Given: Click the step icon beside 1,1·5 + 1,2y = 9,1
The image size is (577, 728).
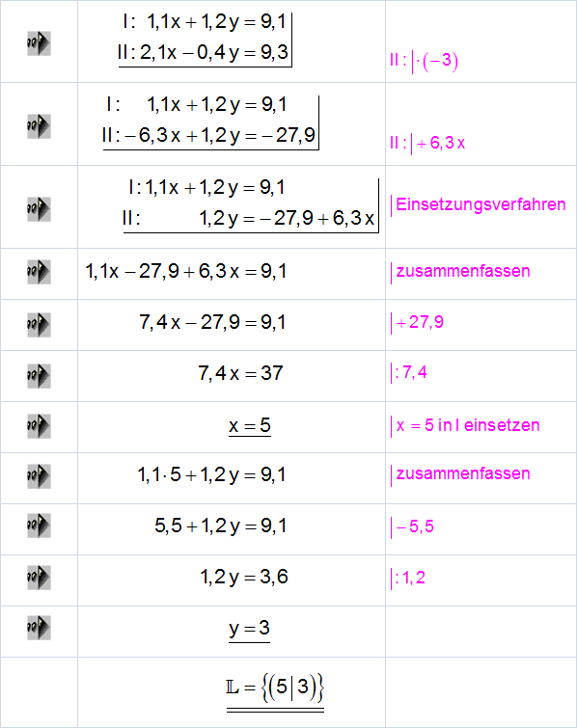Looking at the screenshot, I should point(39,476).
